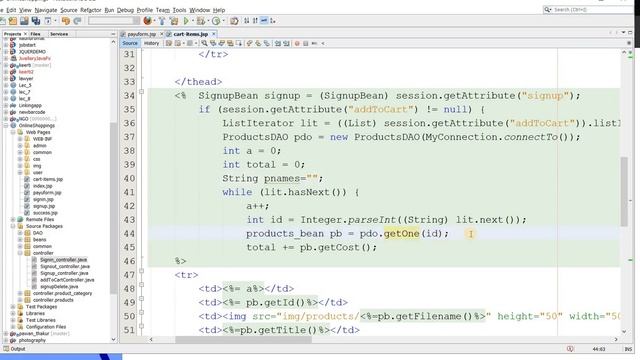
Task: Open the dropdown arrow beside Run Project
Action: 192,21
